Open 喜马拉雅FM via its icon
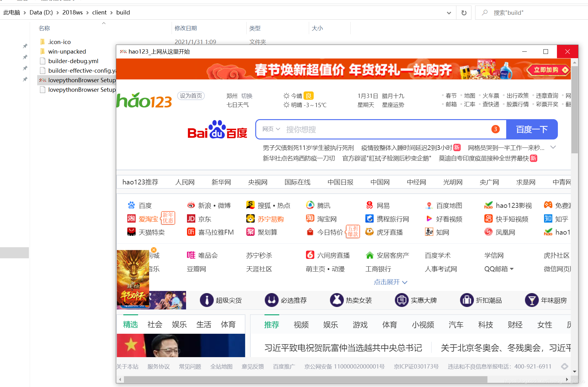Screen dimensions: 588x387 pos(191,232)
